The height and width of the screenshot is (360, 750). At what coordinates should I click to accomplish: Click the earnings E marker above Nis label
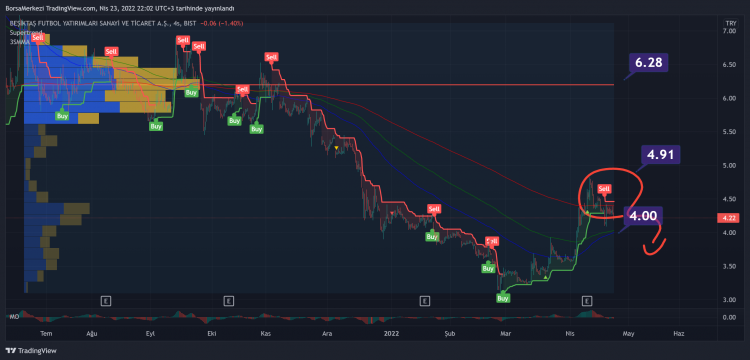pos(586,301)
